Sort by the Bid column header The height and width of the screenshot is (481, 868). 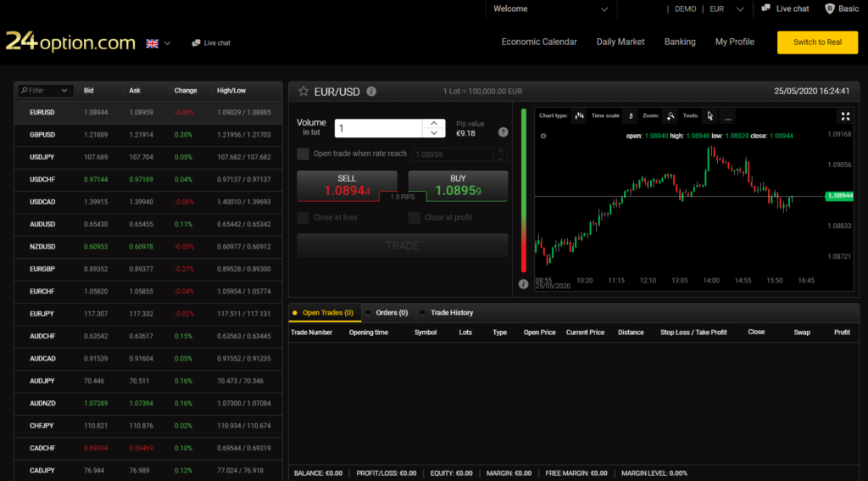(88, 90)
